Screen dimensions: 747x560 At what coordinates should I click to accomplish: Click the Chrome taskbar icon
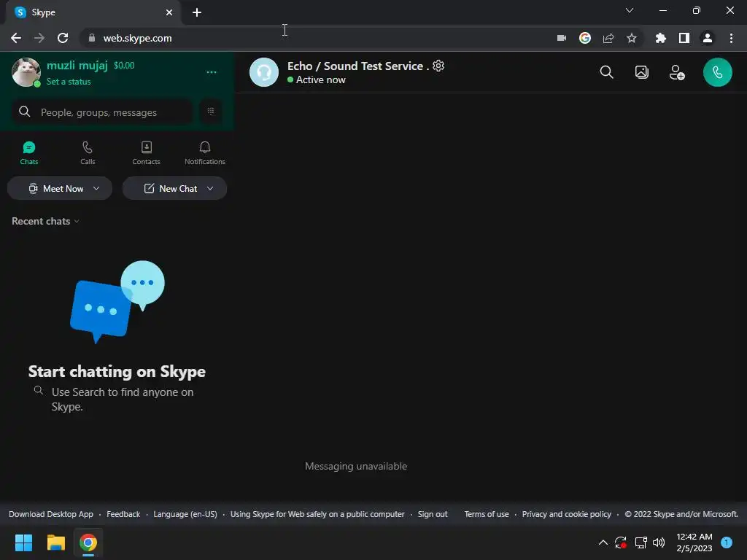88,542
